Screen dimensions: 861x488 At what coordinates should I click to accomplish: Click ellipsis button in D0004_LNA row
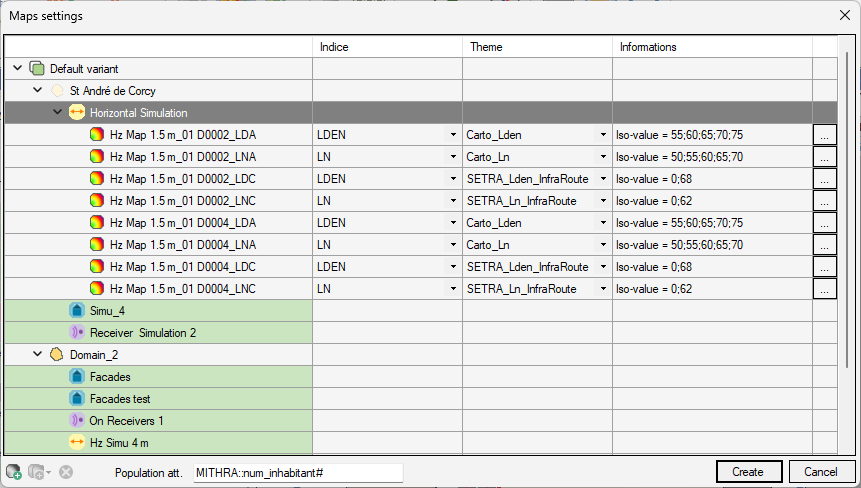coord(825,244)
